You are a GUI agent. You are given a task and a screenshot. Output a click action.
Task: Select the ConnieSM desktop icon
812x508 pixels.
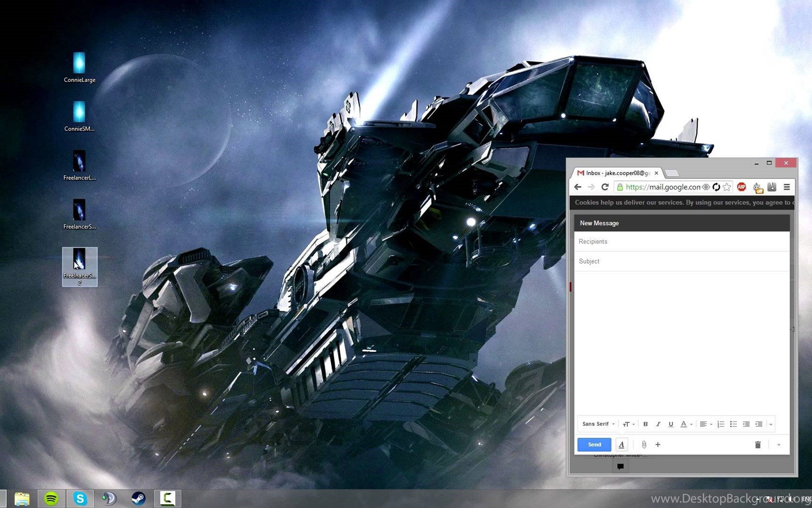pyautogui.click(x=80, y=117)
